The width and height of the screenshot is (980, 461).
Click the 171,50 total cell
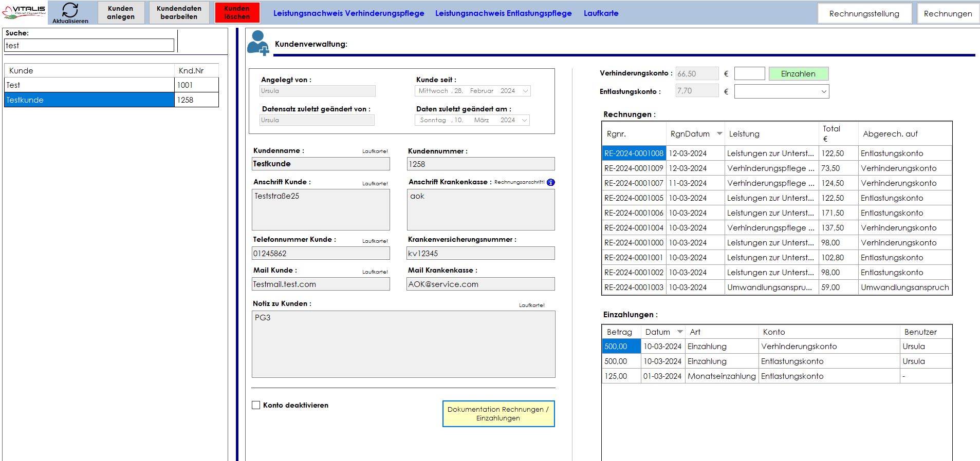[838, 213]
